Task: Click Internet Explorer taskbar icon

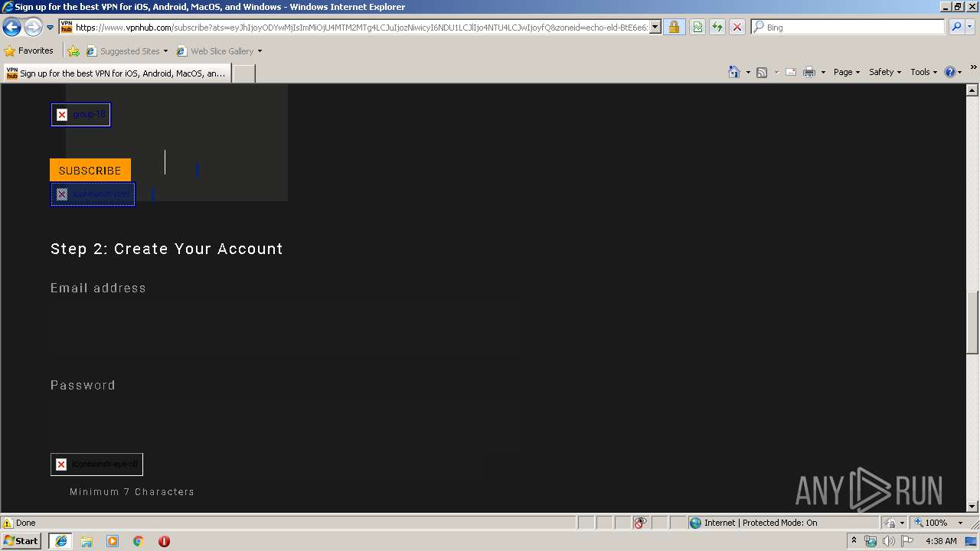Action: pyautogui.click(x=60, y=541)
